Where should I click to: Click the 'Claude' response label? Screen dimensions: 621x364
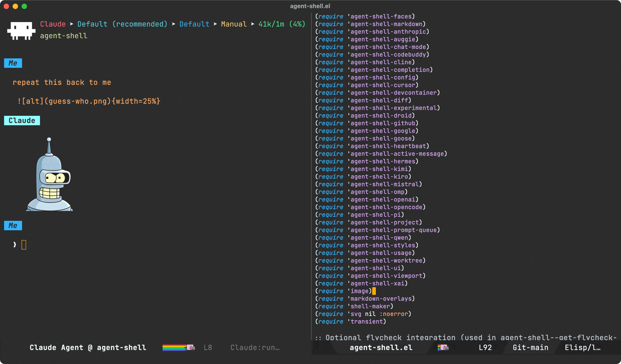coord(22,121)
